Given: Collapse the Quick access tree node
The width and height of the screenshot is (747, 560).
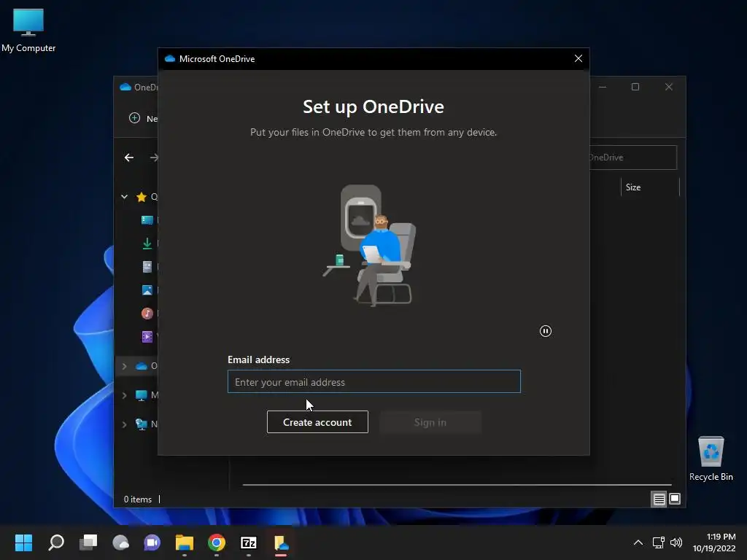Looking at the screenshot, I should tap(124, 197).
